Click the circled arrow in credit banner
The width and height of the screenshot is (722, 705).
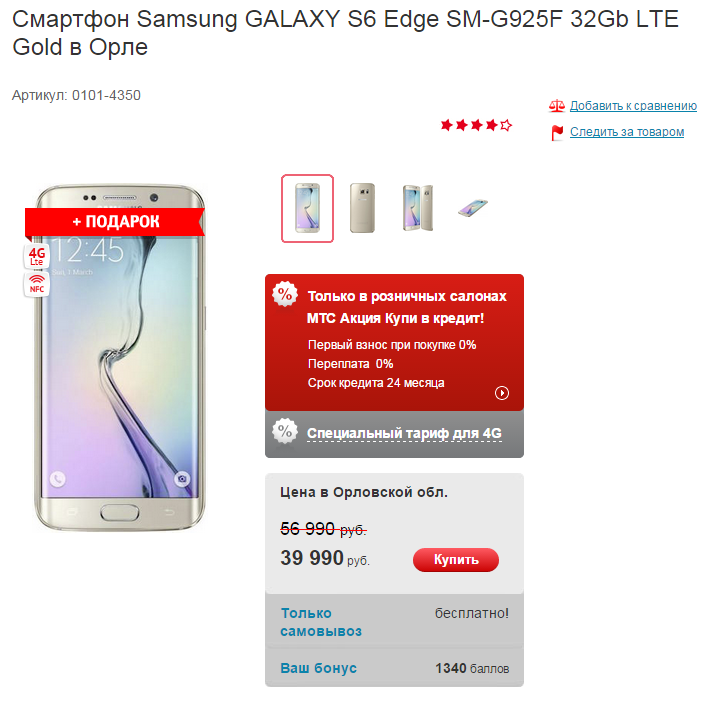coord(501,393)
